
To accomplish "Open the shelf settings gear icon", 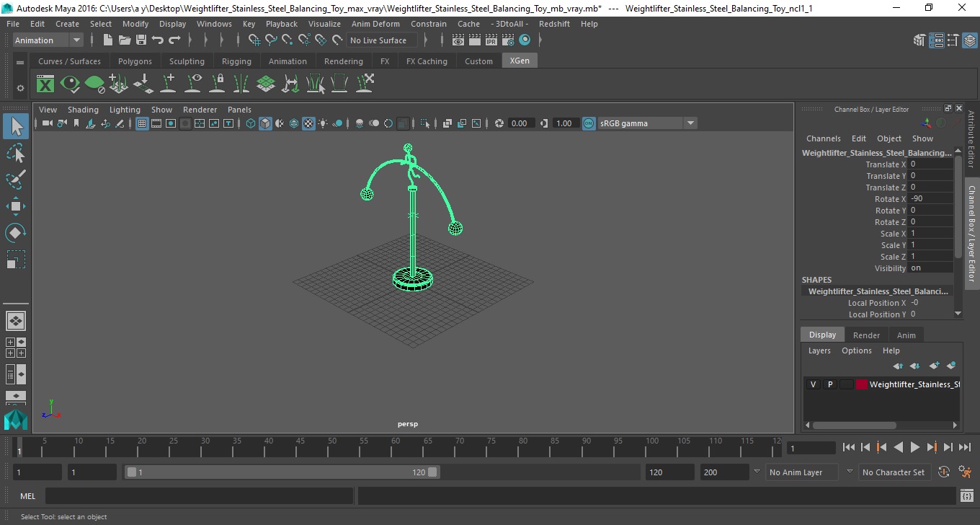I will click(x=20, y=88).
